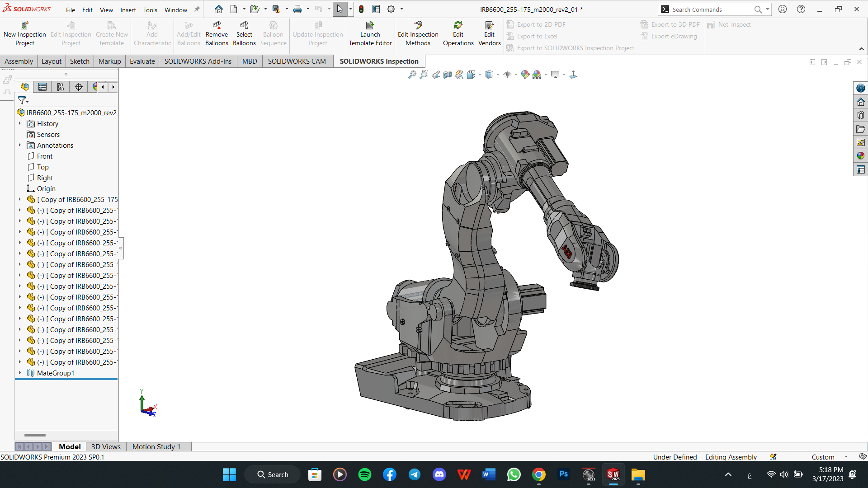
Task: Open Appearances task pane icon
Action: point(860,156)
